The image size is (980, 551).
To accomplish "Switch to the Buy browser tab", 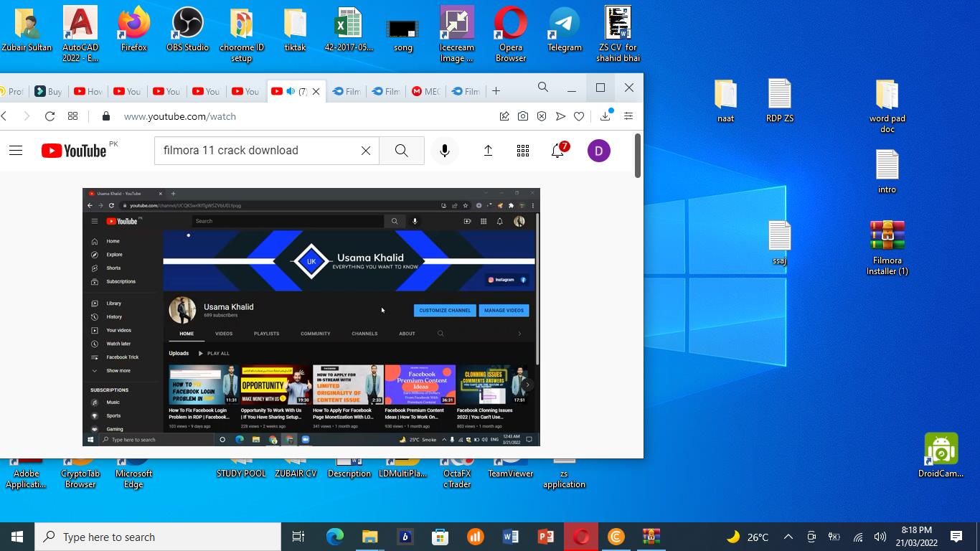I will [48, 91].
